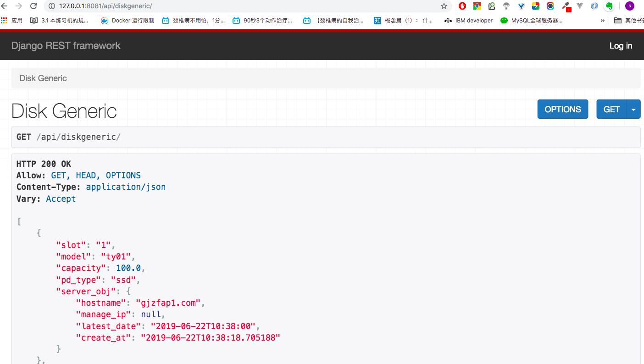Open the eyedropper color picker extension
Image resolution: width=644 pixels, height=364 pixels.
click(566, 6)
